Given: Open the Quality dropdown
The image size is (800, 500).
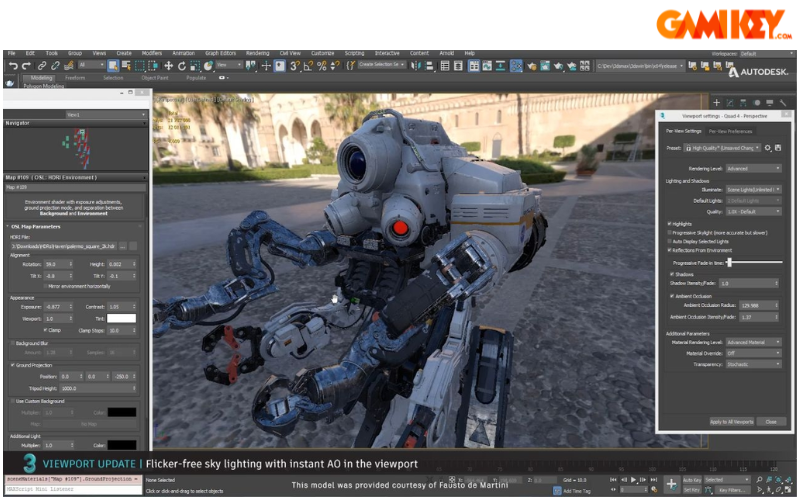Looking at the screenshot, I should tap(754, 212).
